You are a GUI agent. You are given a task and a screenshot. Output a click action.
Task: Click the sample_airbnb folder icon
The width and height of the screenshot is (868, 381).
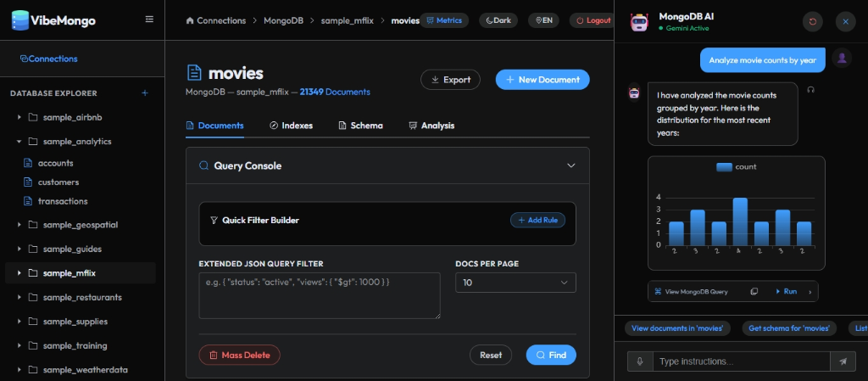(x=33, y=117)
